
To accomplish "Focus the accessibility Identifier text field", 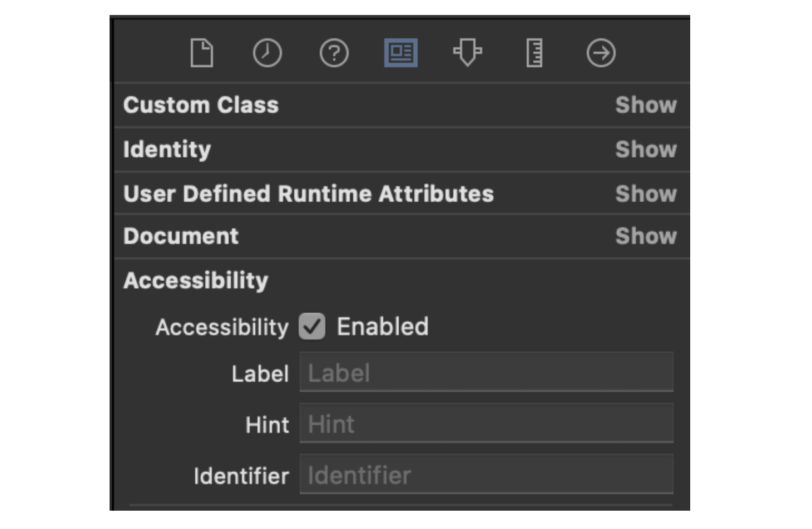I will click(x=486, y=475).
